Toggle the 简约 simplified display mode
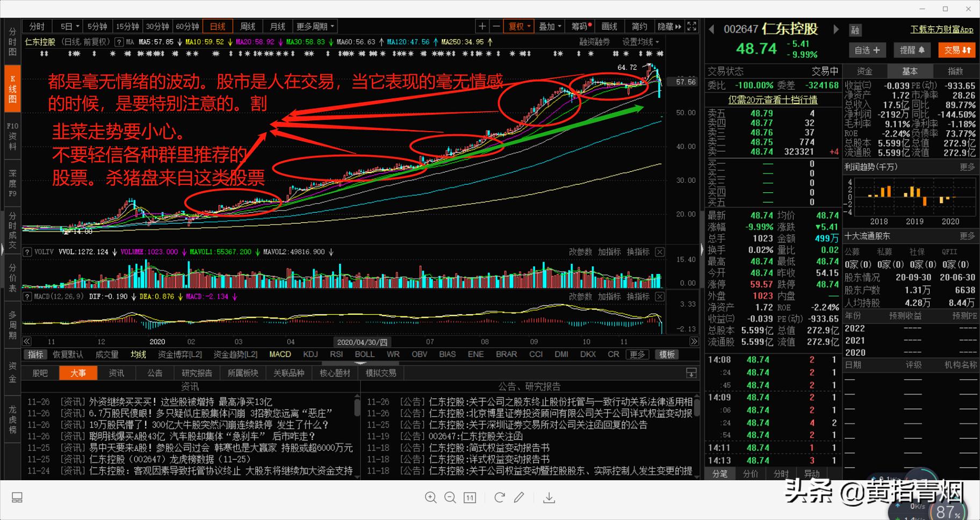The width and height of the screenshot is (980, 520). (639, 26)
